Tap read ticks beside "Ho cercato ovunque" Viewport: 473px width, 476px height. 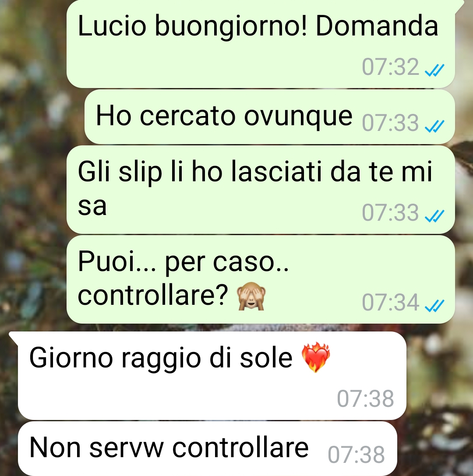click(434, 126)
